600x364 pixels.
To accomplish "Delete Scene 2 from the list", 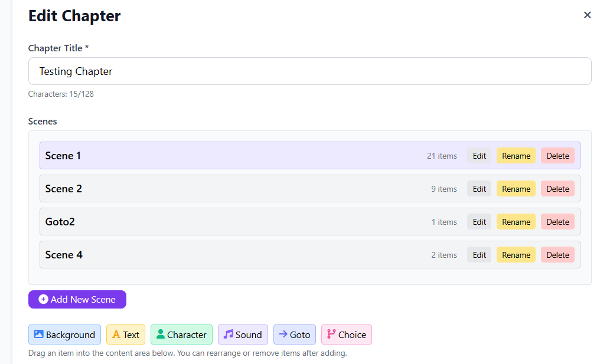I will (557, 189).
